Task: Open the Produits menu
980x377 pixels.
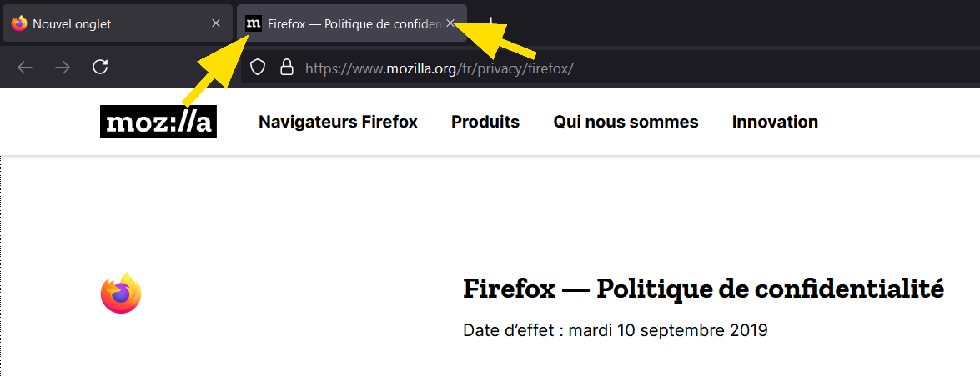Action: point(485,121)
